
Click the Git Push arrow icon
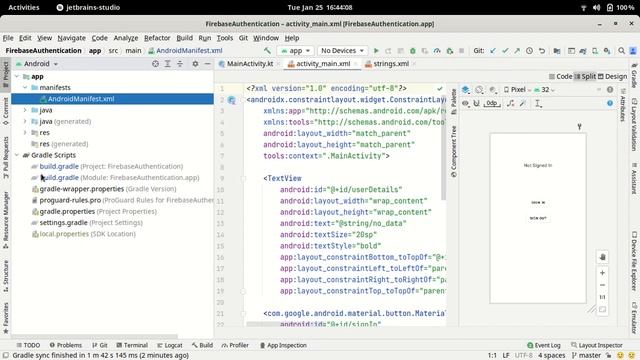517,51
